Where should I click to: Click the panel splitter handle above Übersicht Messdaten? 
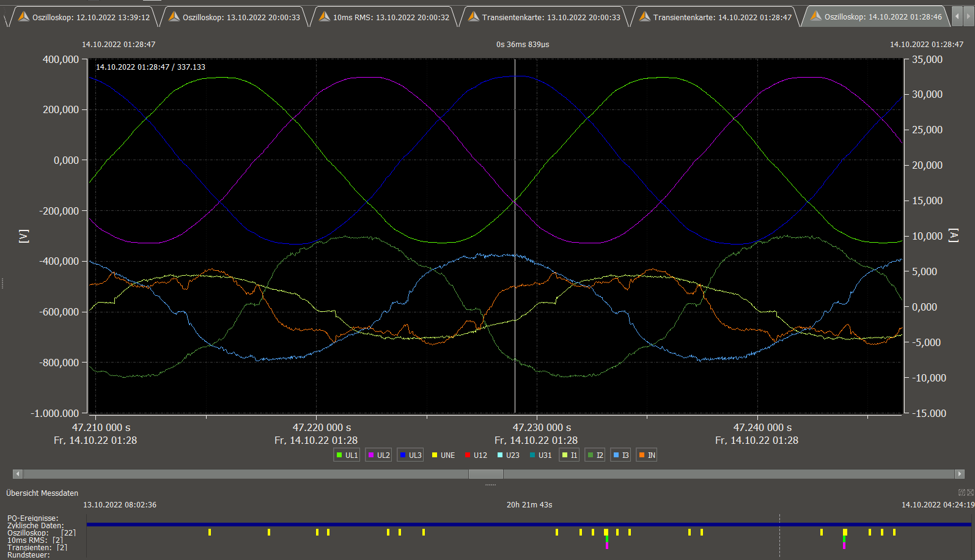[490, 485]
